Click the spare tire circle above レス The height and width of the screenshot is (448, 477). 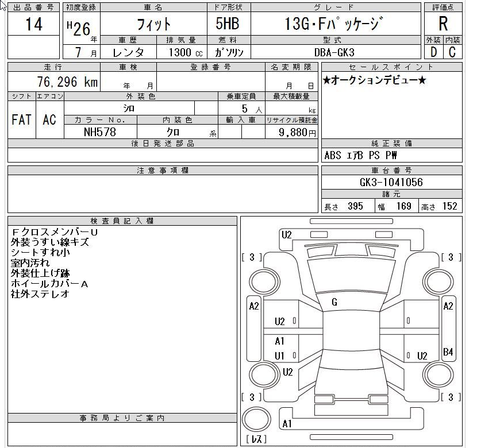click(x=255, y=419)
